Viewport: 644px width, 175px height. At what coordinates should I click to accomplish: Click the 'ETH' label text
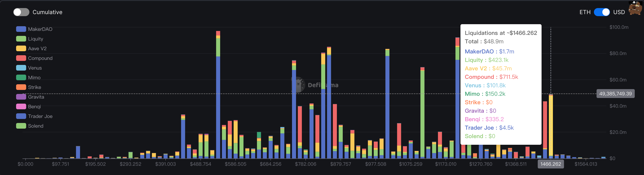pos(585,12)
